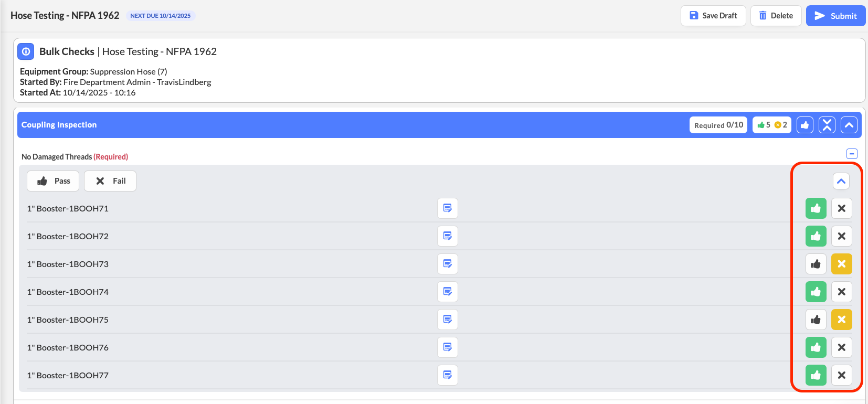Collapse No Damaged Threads check with minus
Viewport: 868px width, 404px height.
(852, 154)
